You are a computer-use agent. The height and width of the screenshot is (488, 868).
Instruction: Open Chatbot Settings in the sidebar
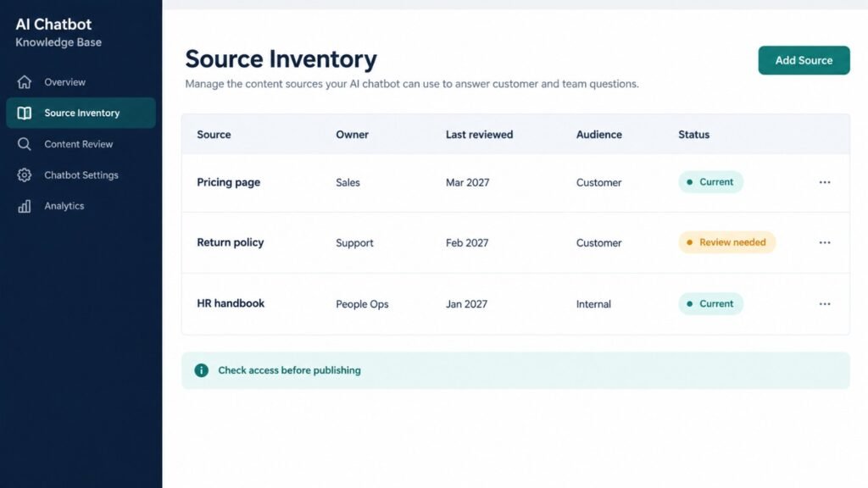click(x=81, y=175)
